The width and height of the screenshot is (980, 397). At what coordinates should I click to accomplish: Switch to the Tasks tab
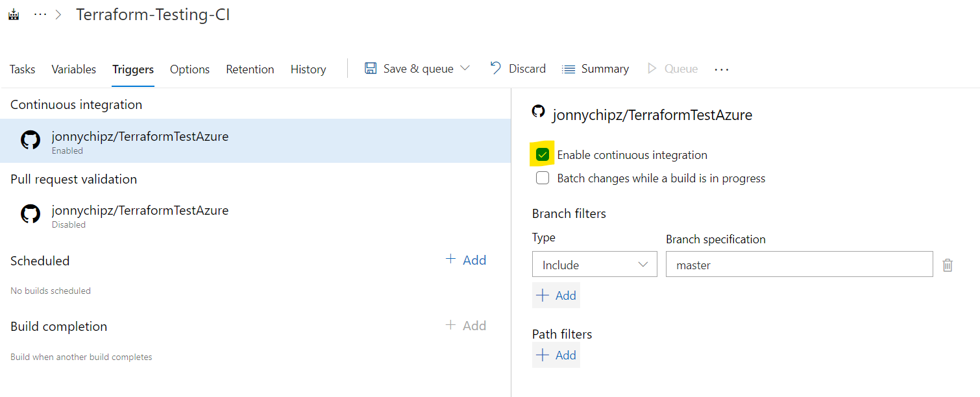[22, 69]
